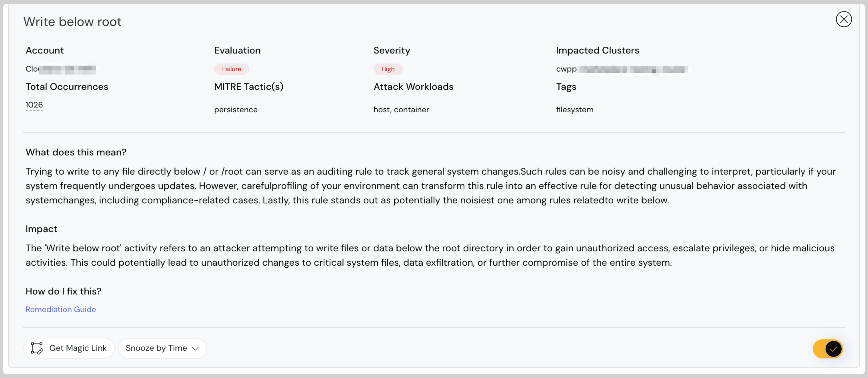
Task: Click the Snooze by Time chevron arrow
Action: 196,348
